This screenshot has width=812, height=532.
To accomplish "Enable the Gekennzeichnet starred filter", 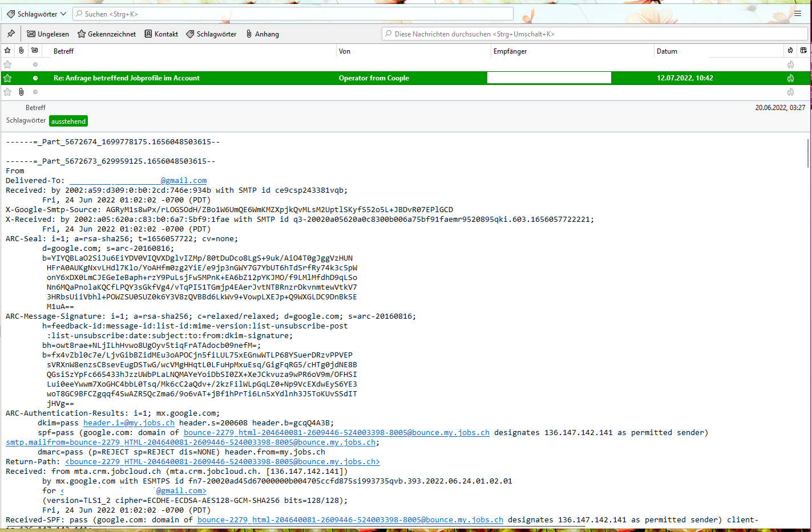I will [107, 34].
